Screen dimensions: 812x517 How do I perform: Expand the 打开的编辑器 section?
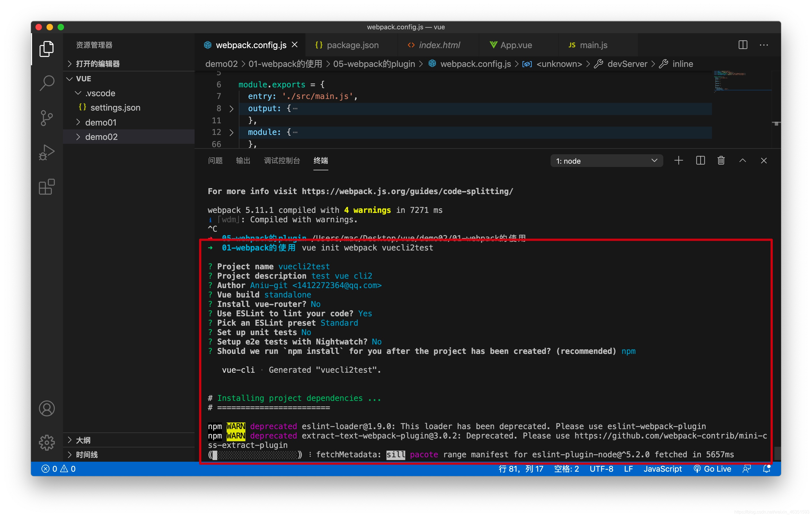tap(129, 64)
